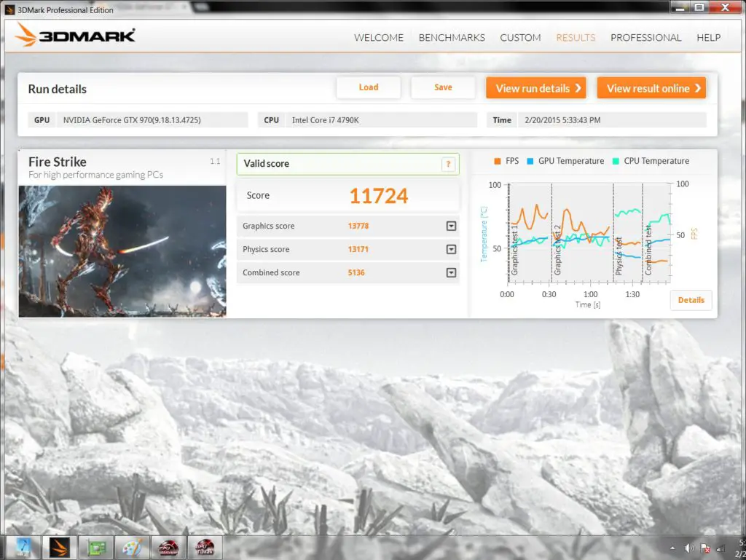Click the "For high performance gaming PCs" subtitle
Screen dimensions: 746x560
[95, 175]
